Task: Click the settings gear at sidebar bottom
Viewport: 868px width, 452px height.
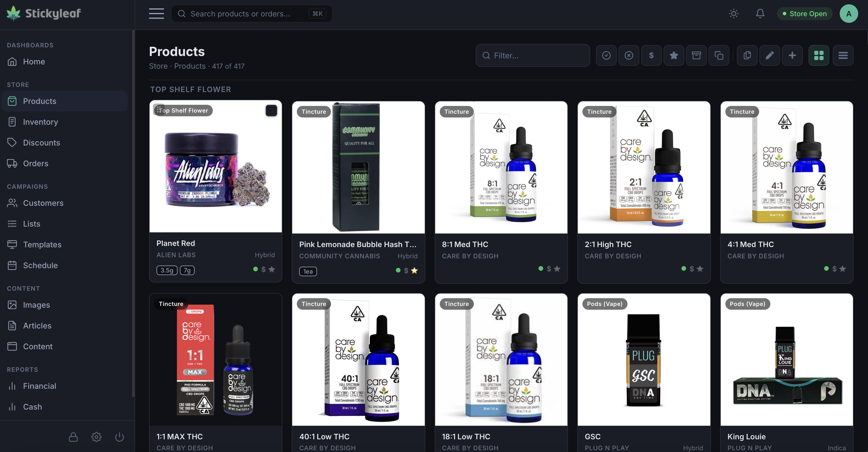Action: (96, 437)
